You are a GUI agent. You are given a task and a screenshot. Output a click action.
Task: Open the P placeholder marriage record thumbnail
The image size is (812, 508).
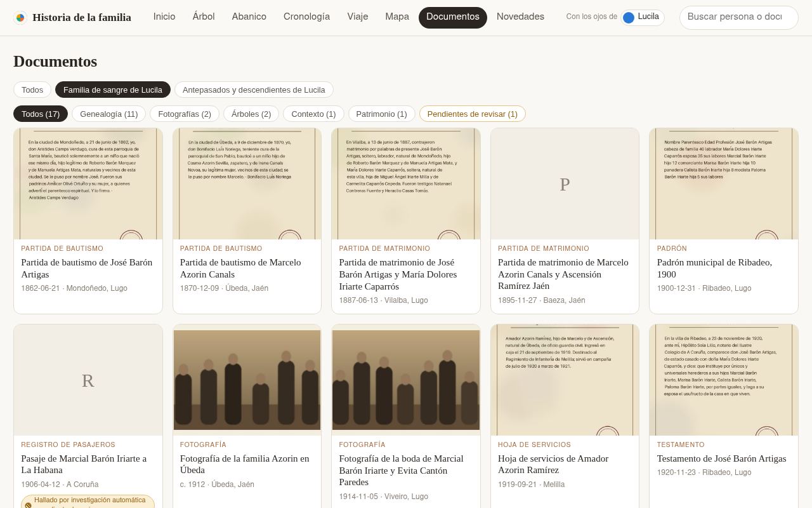click(x=565, y=184)
